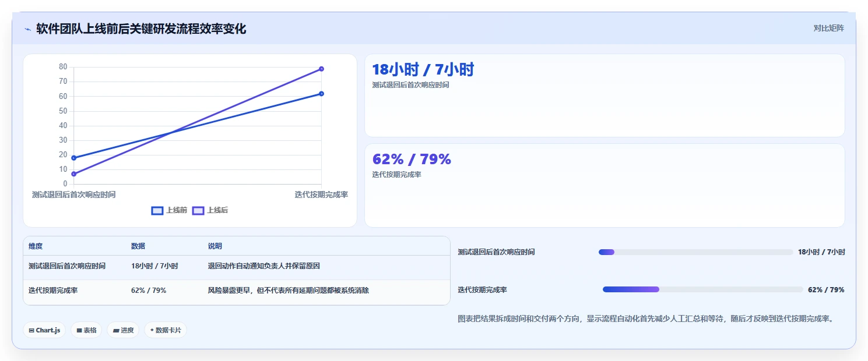Click the 测试退回后首次响应时间 progress bar
Screen dimensions: 868x361
click(695, 252)
